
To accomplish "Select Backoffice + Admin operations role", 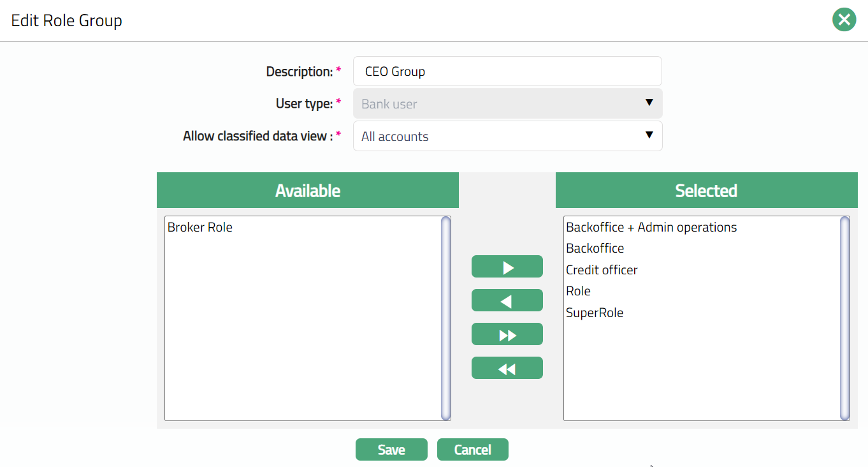I will point(651,227).
